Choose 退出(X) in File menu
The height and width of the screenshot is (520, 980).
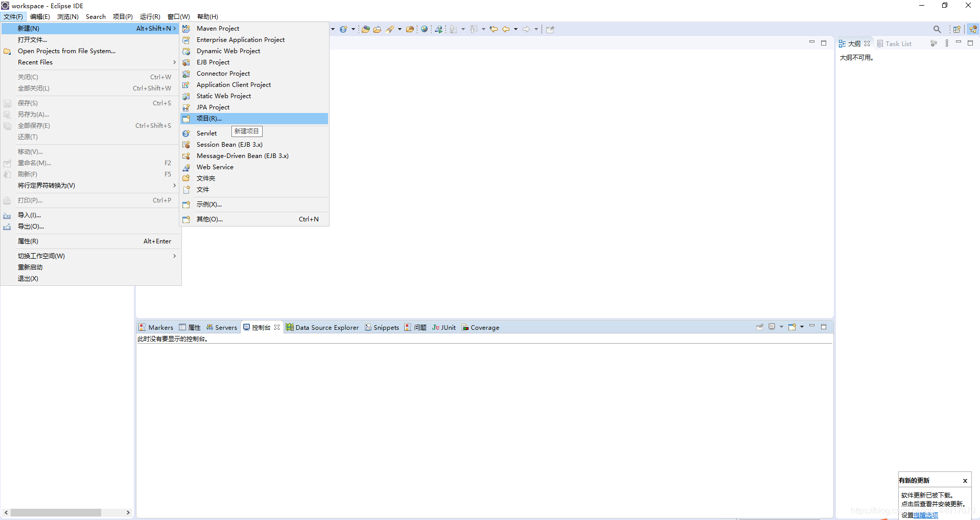coord(91,279)
